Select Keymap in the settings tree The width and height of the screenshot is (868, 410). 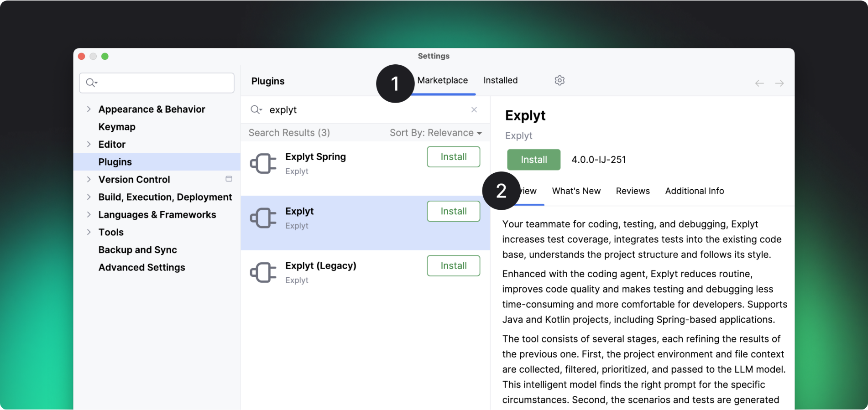pos(117,127)
